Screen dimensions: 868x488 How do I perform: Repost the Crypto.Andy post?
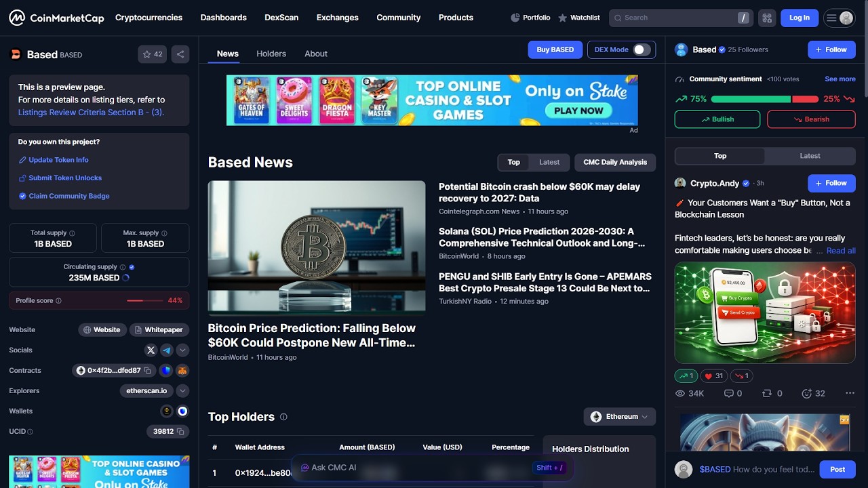772,393
